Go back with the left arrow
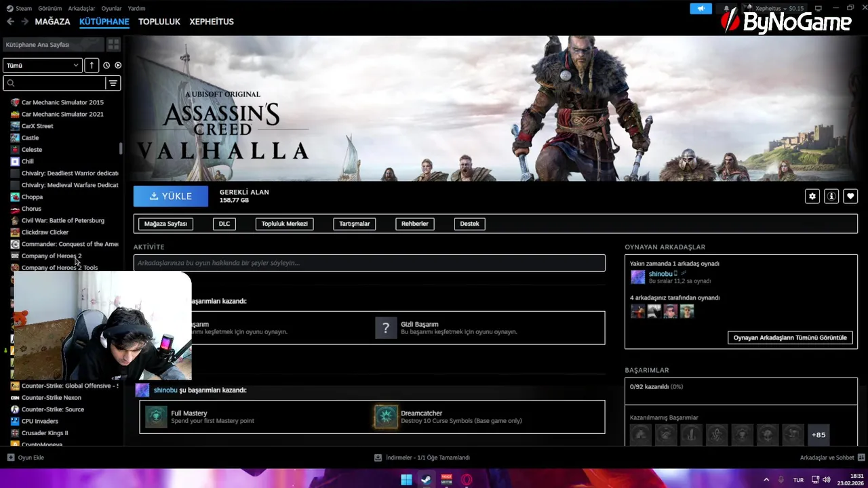 (x=10, y=22)
